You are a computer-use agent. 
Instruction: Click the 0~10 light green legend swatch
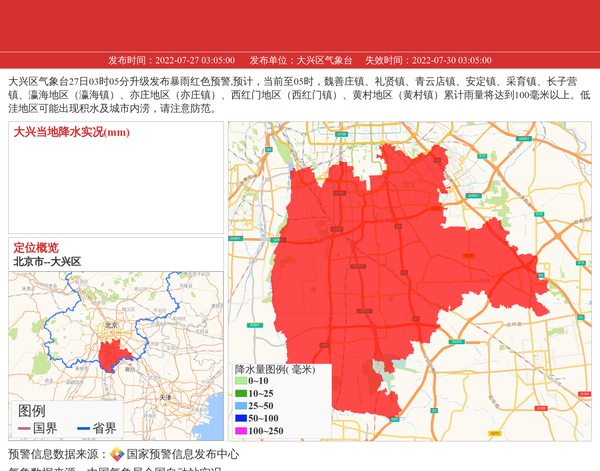click(240, 381)
